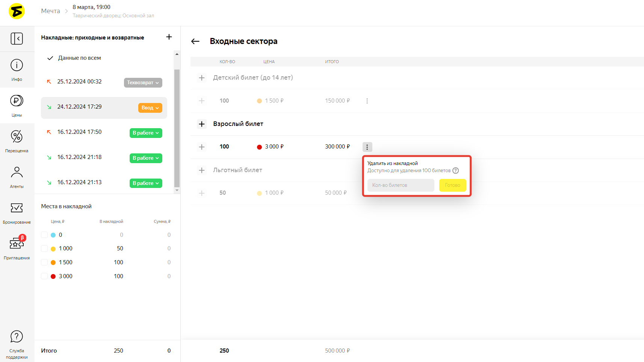Select the 3 000 price checkbox
This screenshot has height=362, width=644.
point(44,276)
